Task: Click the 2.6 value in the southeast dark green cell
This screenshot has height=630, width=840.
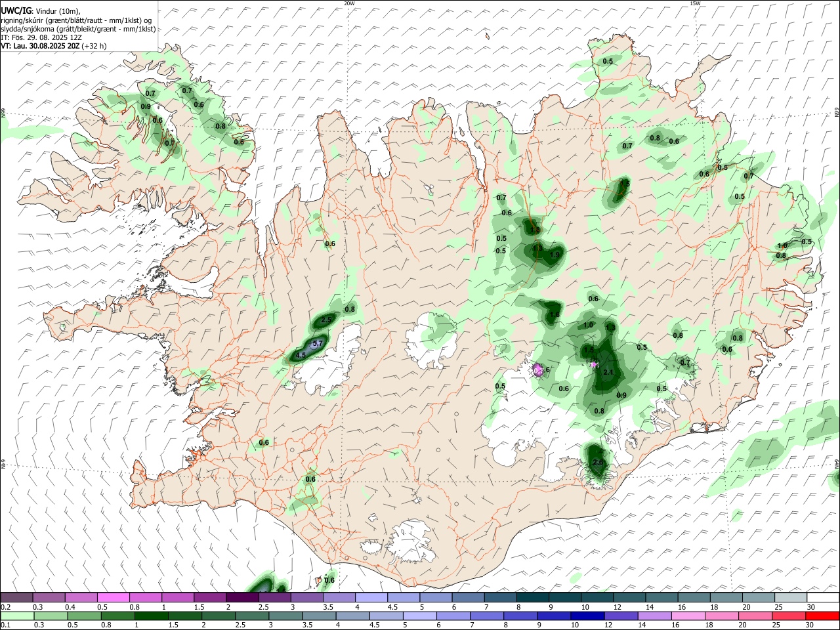Action: click(598, 463)
